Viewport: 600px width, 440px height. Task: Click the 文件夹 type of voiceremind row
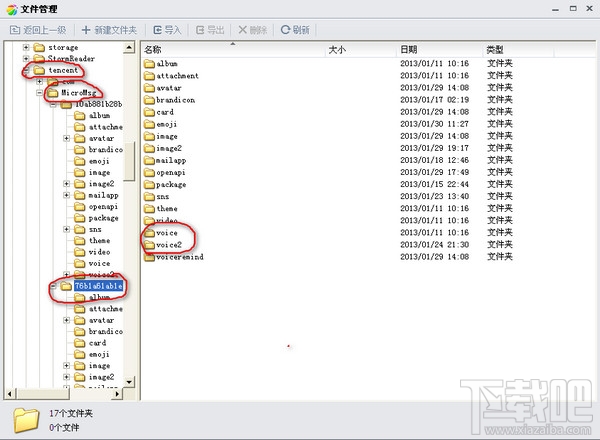[x=499, y=256]
